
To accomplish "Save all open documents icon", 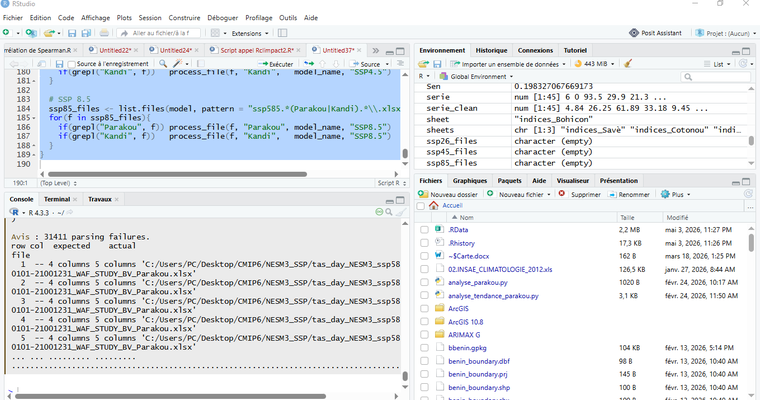I will (x=86, y=33).
